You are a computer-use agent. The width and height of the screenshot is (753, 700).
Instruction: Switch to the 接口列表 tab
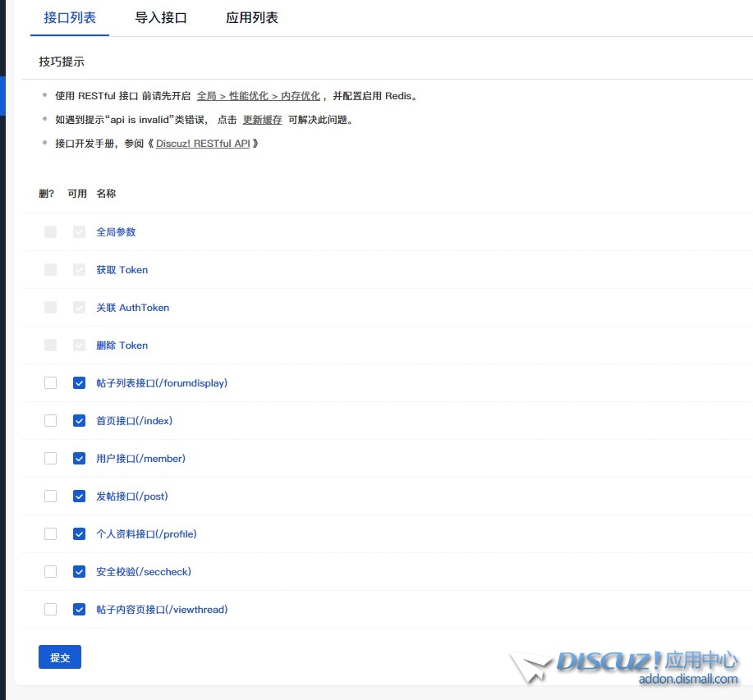(70, 18)
